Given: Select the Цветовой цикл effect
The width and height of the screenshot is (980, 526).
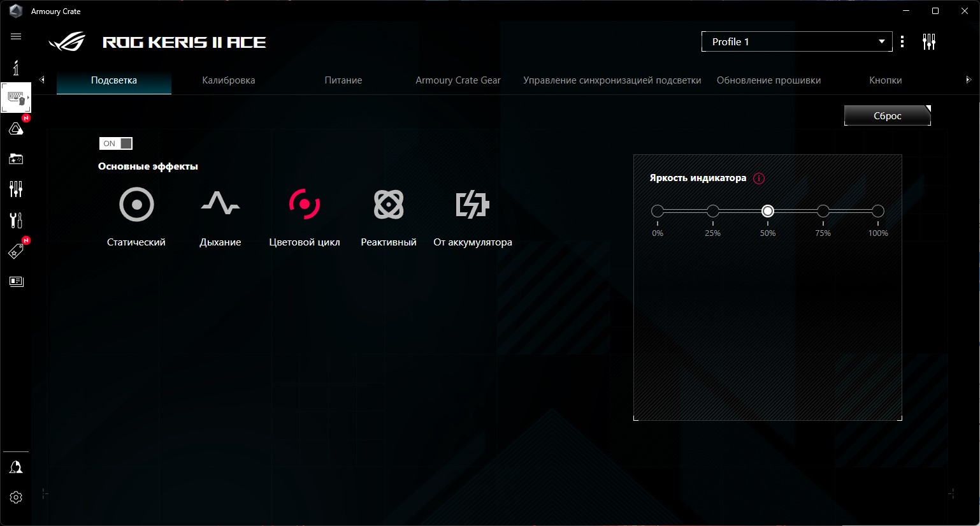Looking at the screenshot, I should [305, 217].
